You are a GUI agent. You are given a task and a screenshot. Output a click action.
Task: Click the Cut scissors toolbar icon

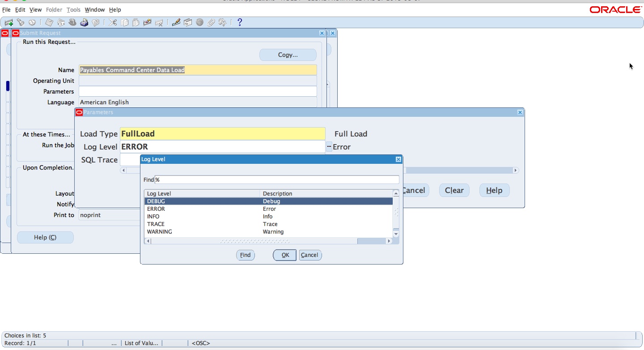pyautogui.click(x=113, y=22)
